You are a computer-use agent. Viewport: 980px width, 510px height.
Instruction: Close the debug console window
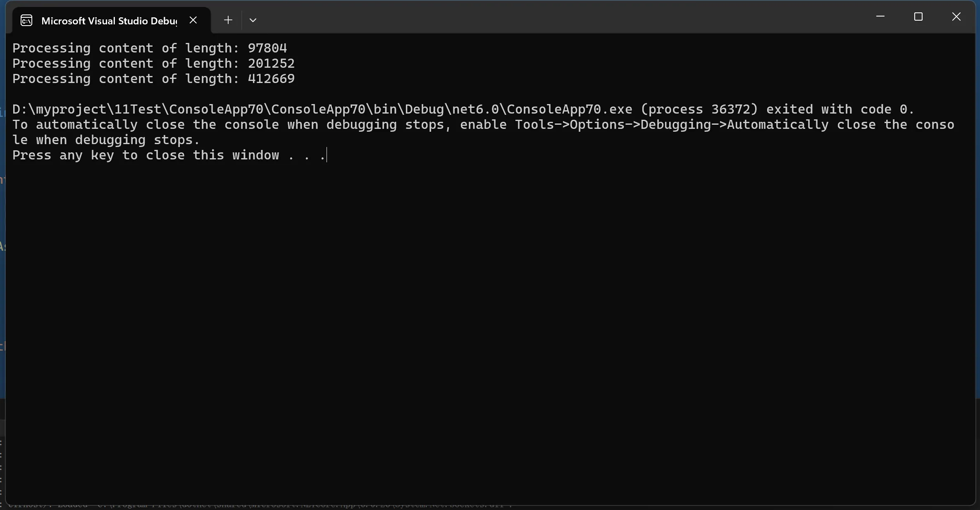956,17
